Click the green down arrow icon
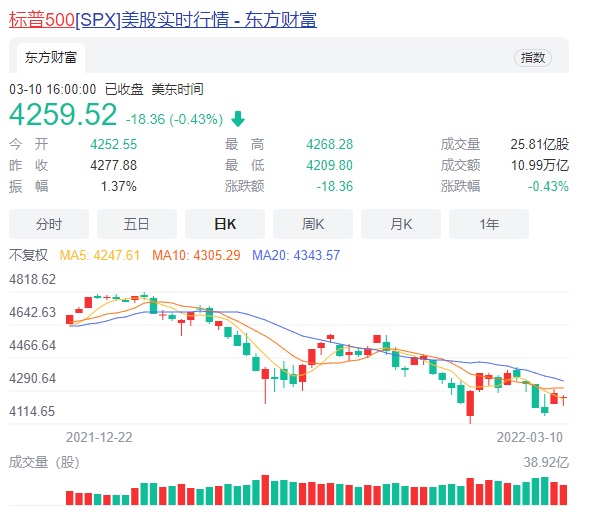The image size is (603, 515). [238, 118]
